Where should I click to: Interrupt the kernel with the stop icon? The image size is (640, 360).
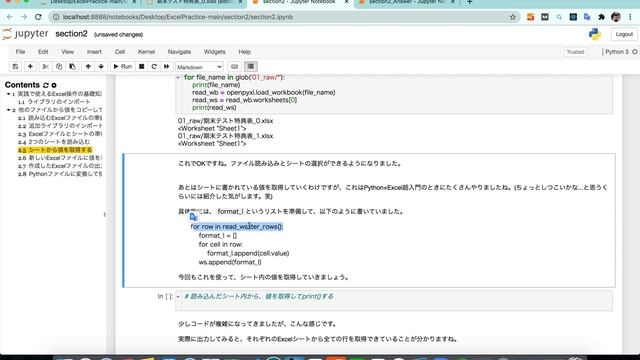[x=142, y=67]
